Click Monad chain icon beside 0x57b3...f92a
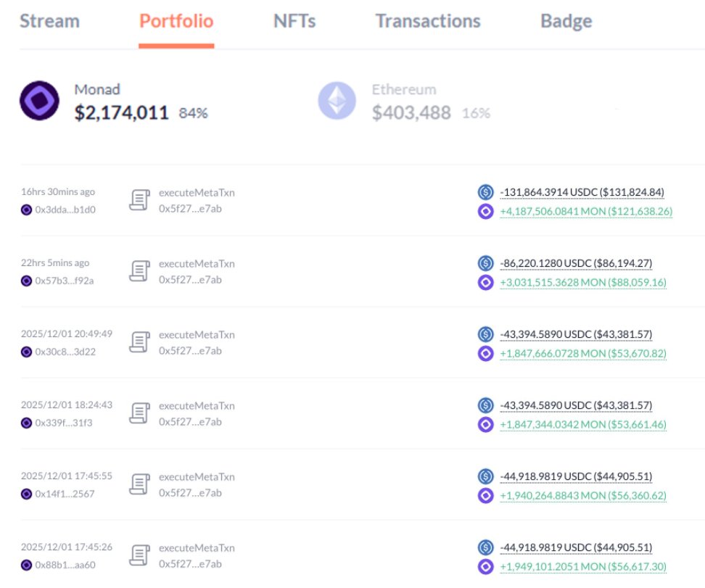Screen dimensions: 705x588 tap(27, 281)
